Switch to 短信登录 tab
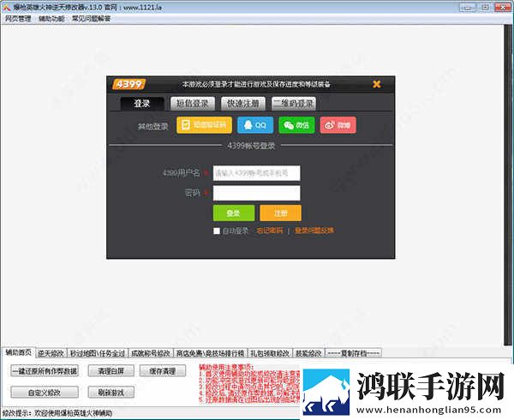 [193, 104]
